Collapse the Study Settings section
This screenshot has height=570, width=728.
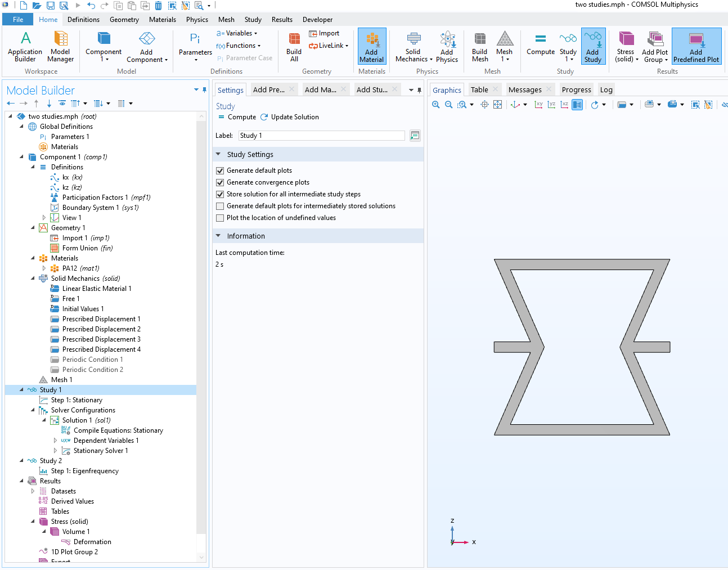[218, 155]
